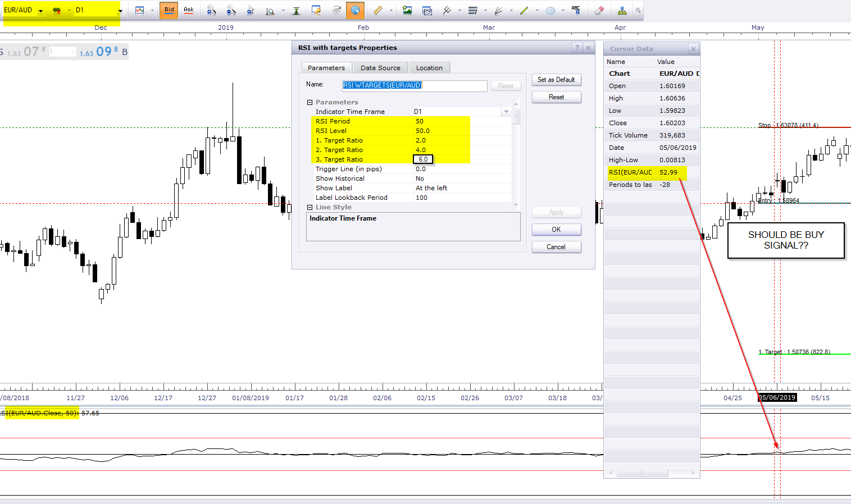Image resolution: width=851 pixels, height=504 pixels.
Task: Click the eye visibility icon
Action: click(x=336, y=10)
